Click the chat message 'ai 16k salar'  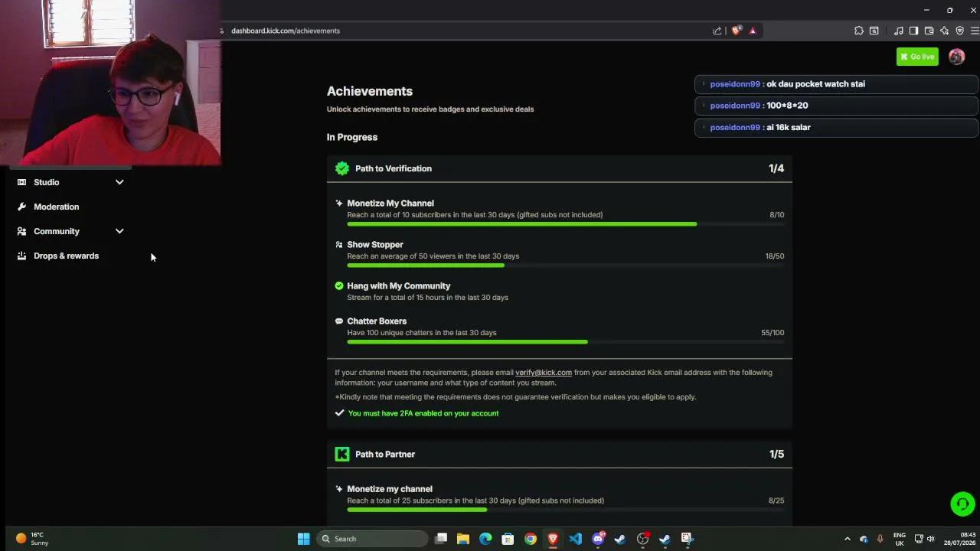tap(788, 127)
